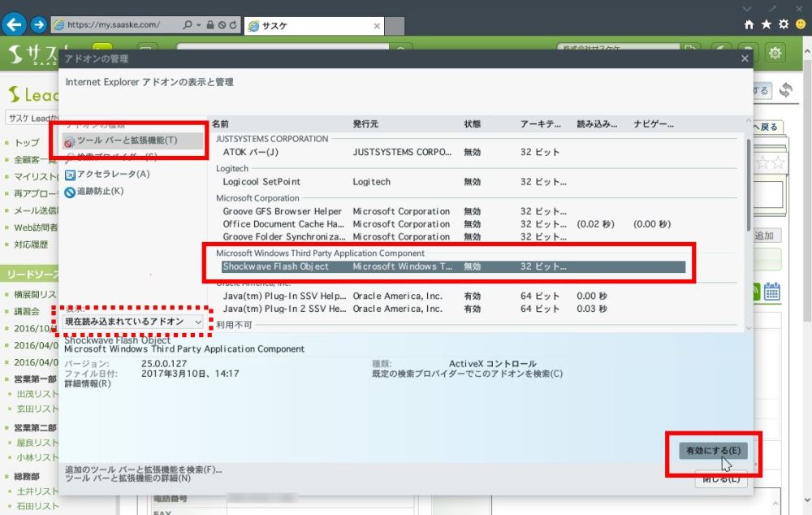Click the browser Forward arrow button
Image resolution: width=812 pixels, height=515 pixels.
tap(38, 24)
